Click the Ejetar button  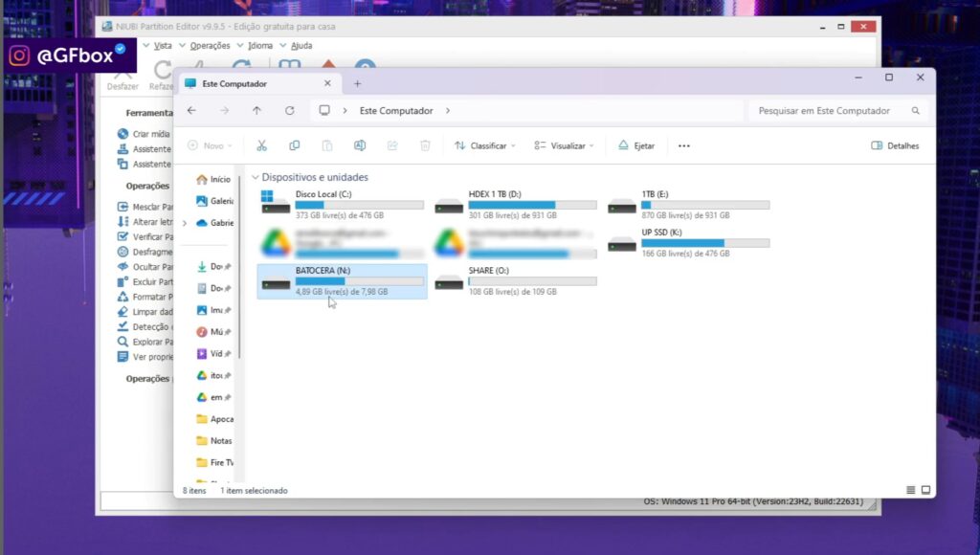[636, 145]
